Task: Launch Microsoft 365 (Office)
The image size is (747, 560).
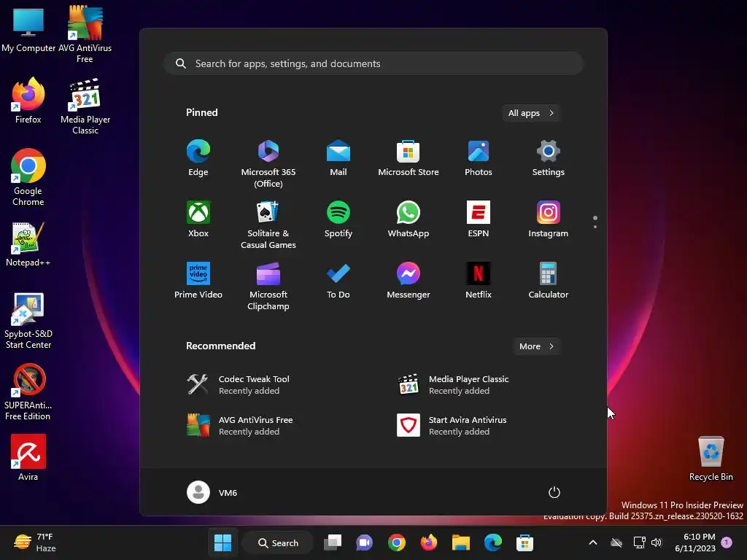Action: pyautogui.click(x=268, y=164)
